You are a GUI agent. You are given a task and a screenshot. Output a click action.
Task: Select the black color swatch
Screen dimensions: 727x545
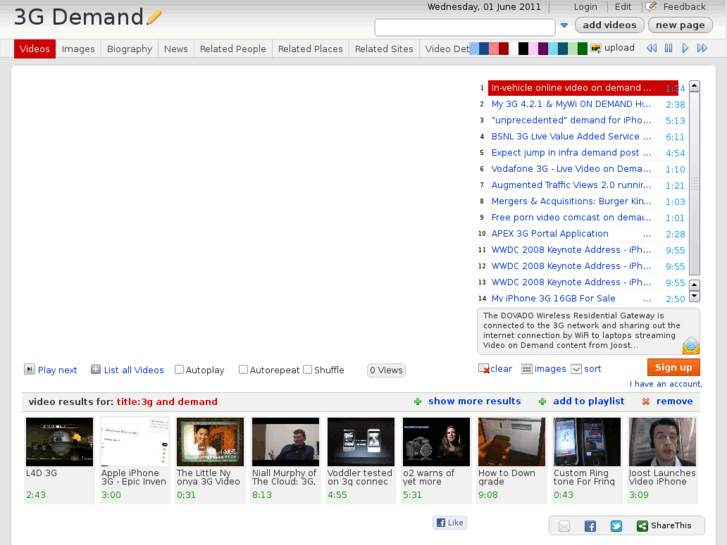click(x=523, y=48)
